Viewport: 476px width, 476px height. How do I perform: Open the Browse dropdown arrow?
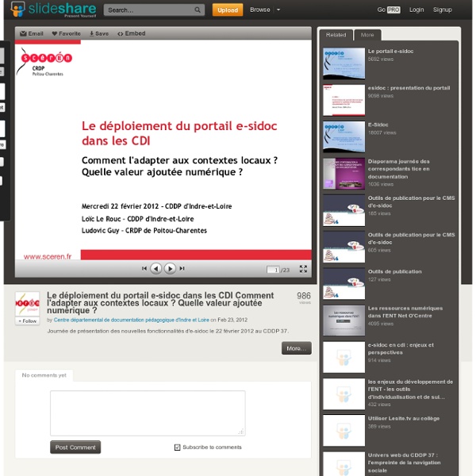point(278,10)
